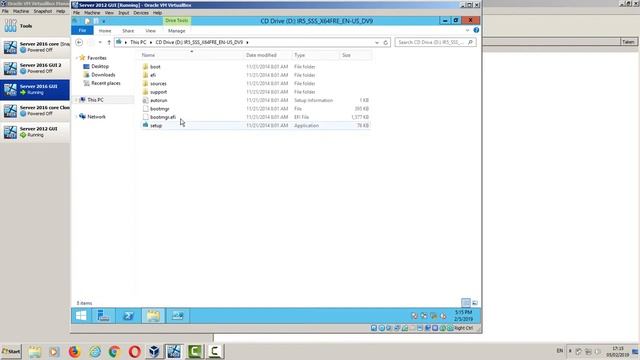Select running Server 2016 GUI VM
640x360 pixels.
(35, 89)
